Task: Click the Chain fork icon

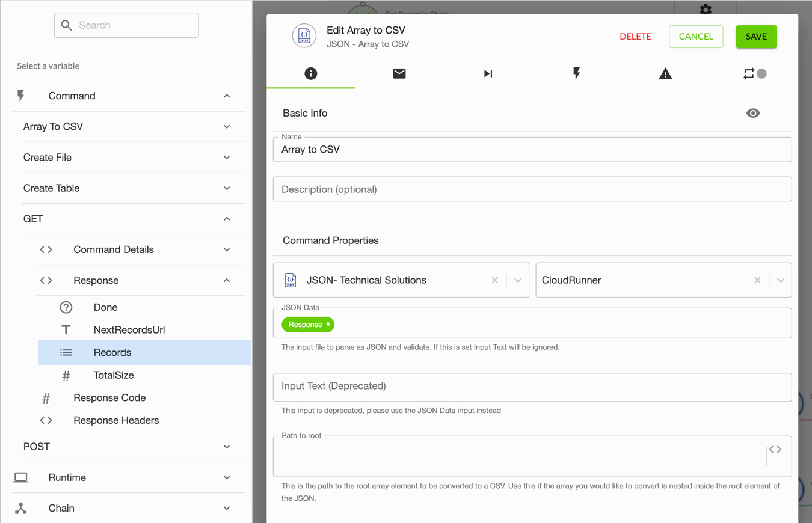Action: pos(21,508)
